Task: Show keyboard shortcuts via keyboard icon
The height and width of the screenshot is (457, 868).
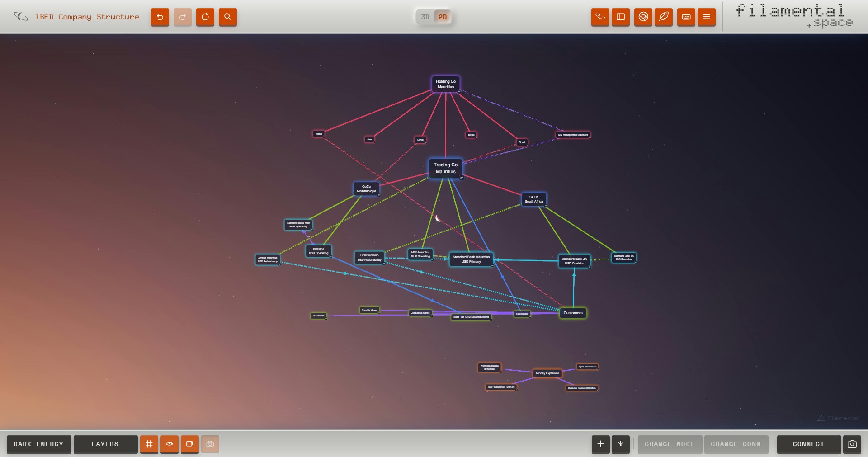Action: (x=686, y=17)
